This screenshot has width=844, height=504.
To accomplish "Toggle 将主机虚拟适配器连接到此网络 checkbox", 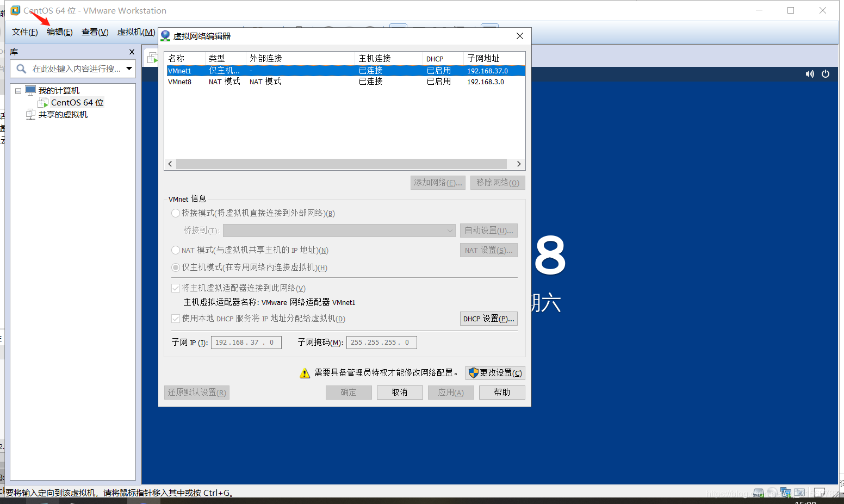I will click(176, 288).
